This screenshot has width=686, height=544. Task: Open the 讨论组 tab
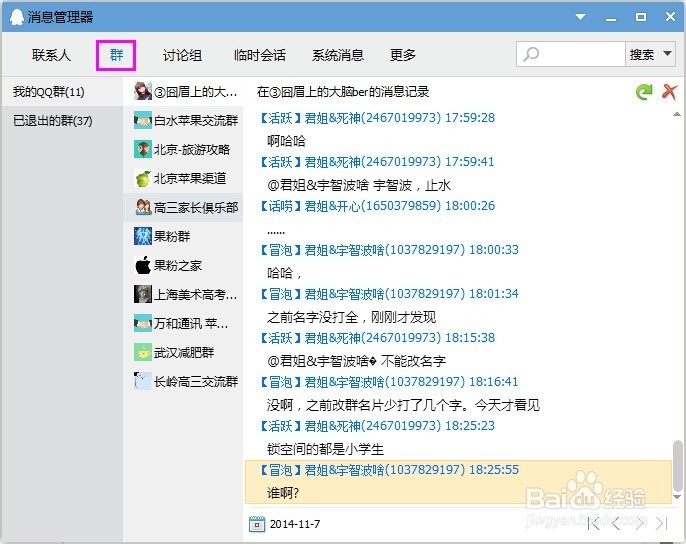[182, 55]
